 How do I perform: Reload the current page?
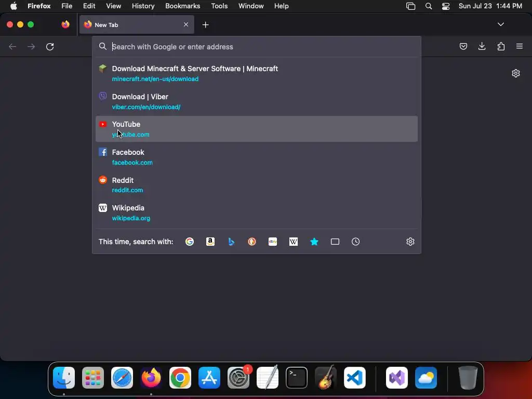coord(50,46)
